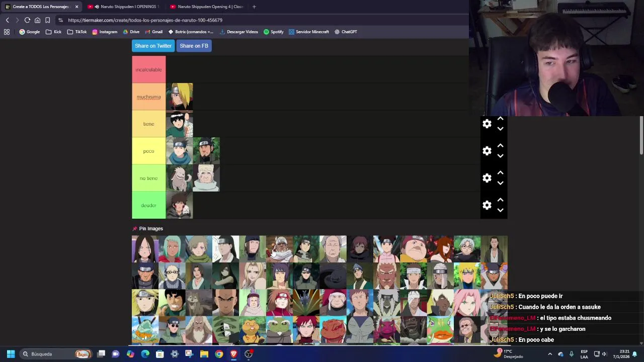The height and width of the screenshot is (362, 644).
Task: Open the ChatGPT bookmark
Action: pos(346,32)
